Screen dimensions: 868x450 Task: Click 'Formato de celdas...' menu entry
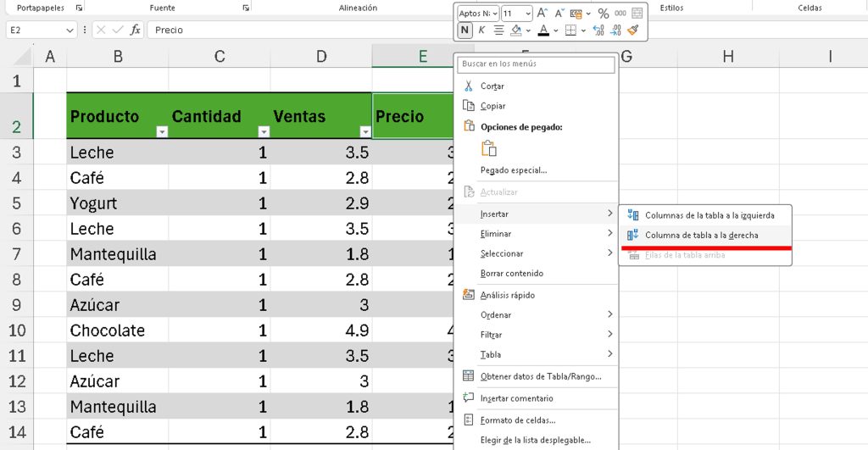click(517, 419)
